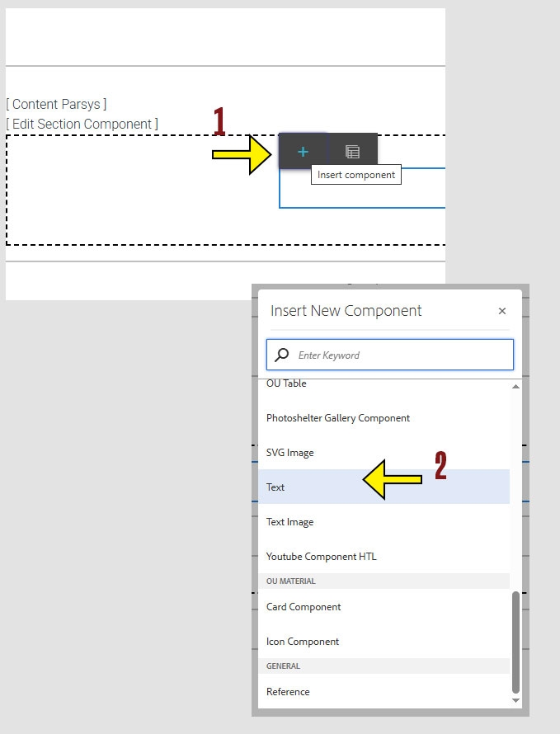Close the Insert New Component dialog

coord(502,311)
